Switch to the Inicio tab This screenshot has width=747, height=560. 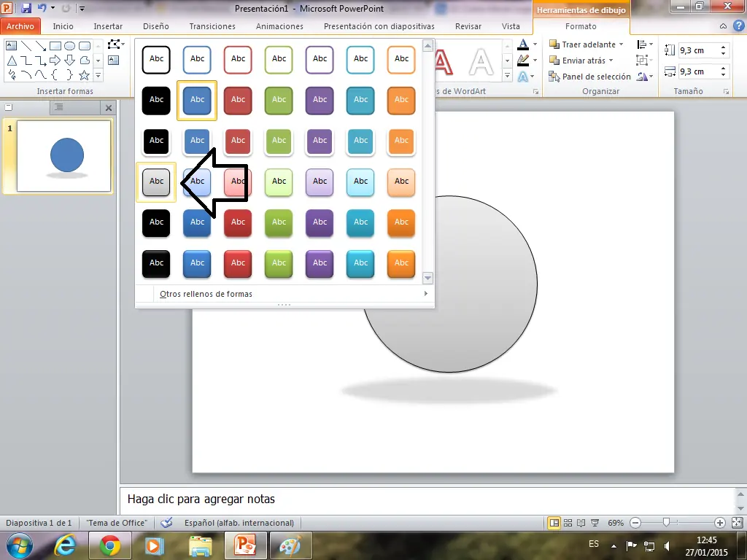coord(63,26)
